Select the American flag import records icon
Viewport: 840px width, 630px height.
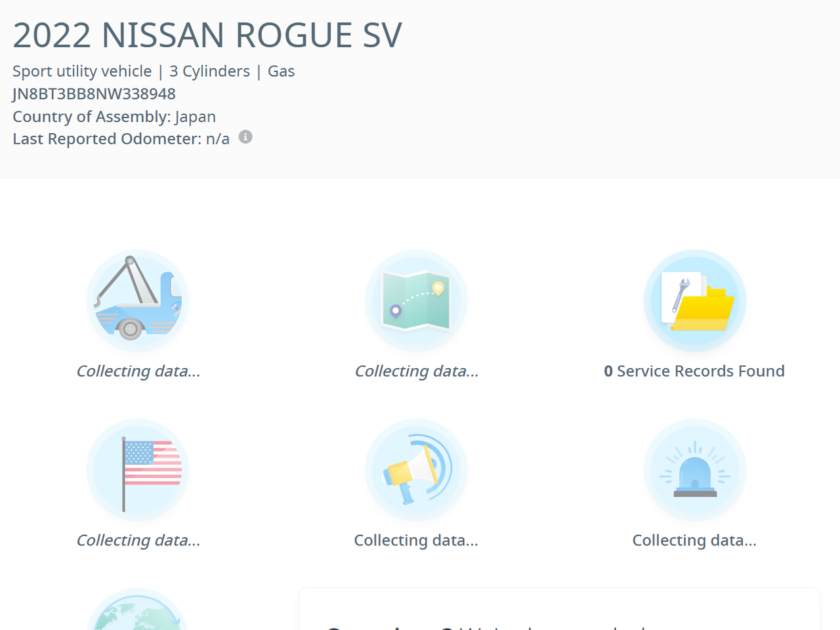click(x=137, y=471)
